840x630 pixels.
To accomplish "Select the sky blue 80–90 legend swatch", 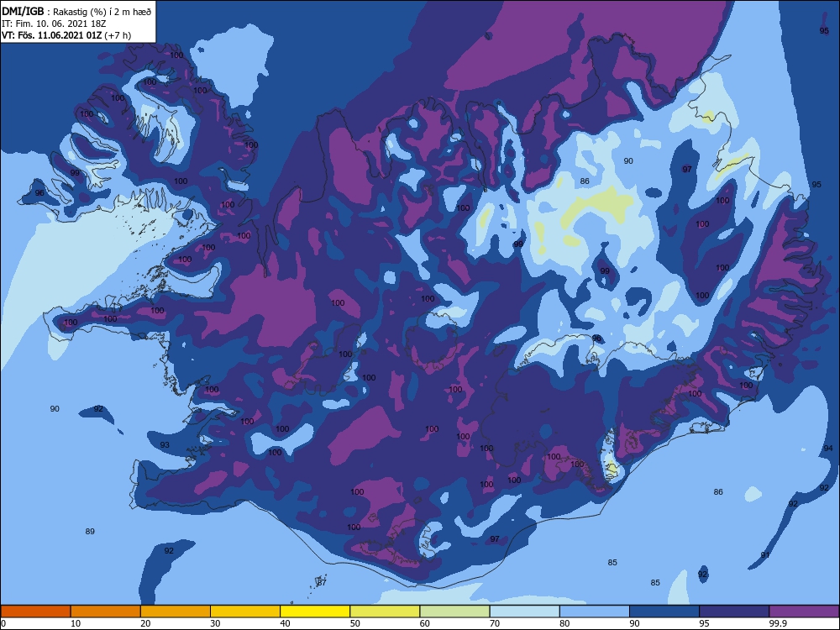I will point(595,612).
